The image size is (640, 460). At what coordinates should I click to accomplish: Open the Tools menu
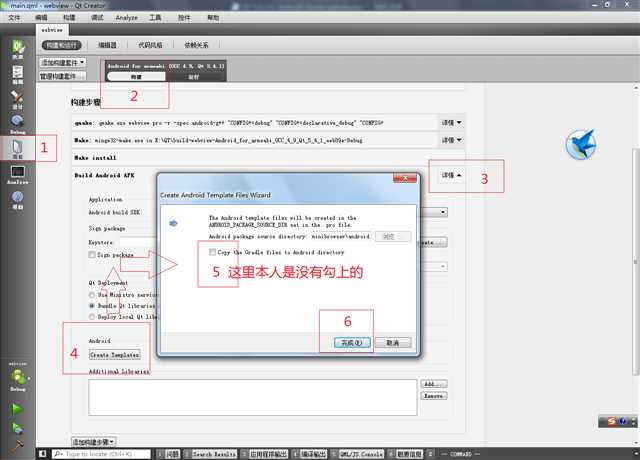pos(155,18)
